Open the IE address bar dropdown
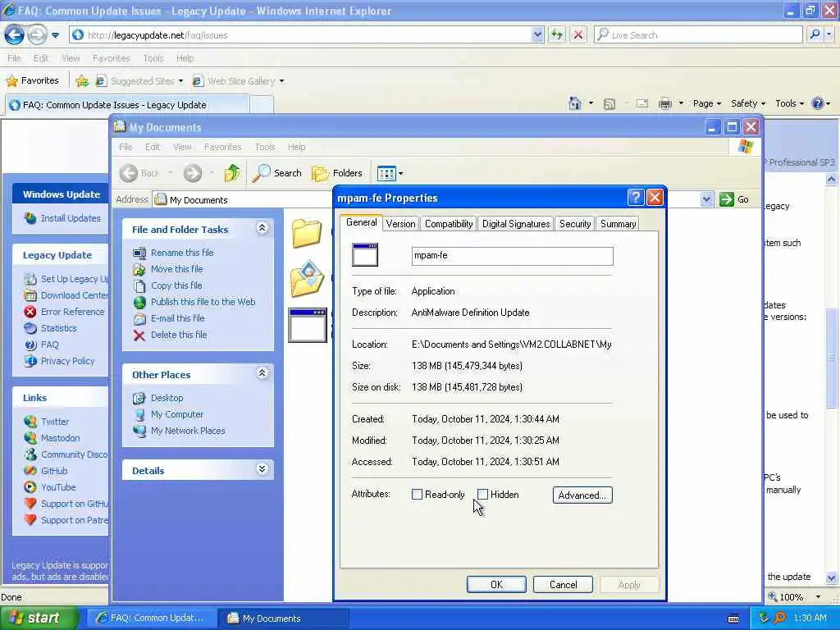Image resolution: width=840 pixels, height=630 pixels. (537, 34)
